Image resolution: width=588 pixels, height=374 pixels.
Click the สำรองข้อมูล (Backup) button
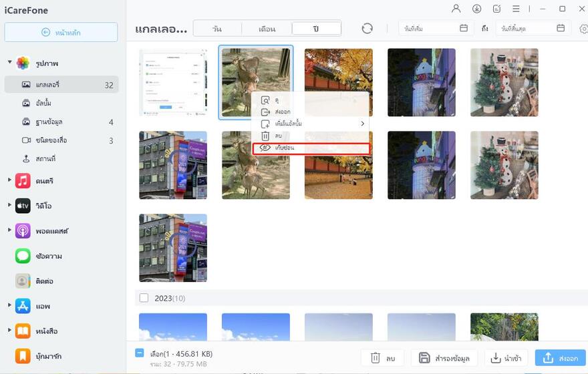click(x=444, y=358)
